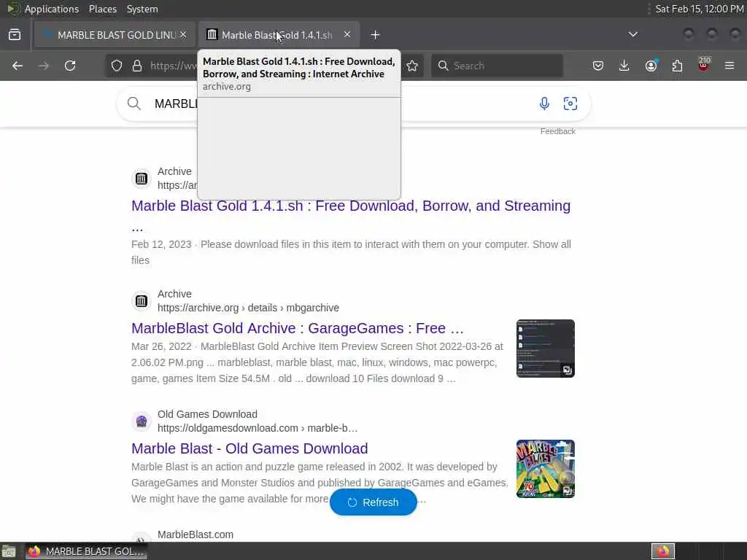
Task: Open the System menu
Action: (x=142, y=9)
